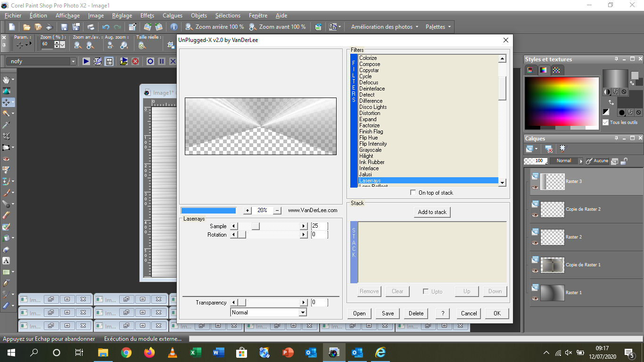This screenshot has width=644, height=362.
Task: Select the Disco Lights filter
Action: click(x=373, y=107)
